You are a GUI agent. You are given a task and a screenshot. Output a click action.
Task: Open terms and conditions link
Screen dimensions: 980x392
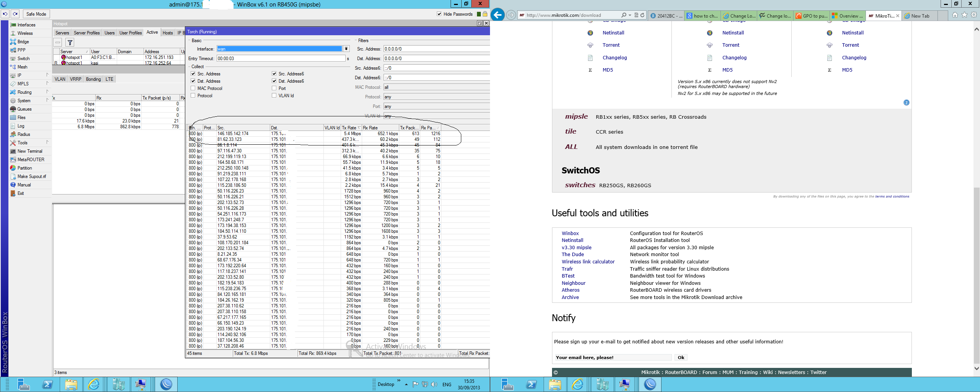point(892,196)
